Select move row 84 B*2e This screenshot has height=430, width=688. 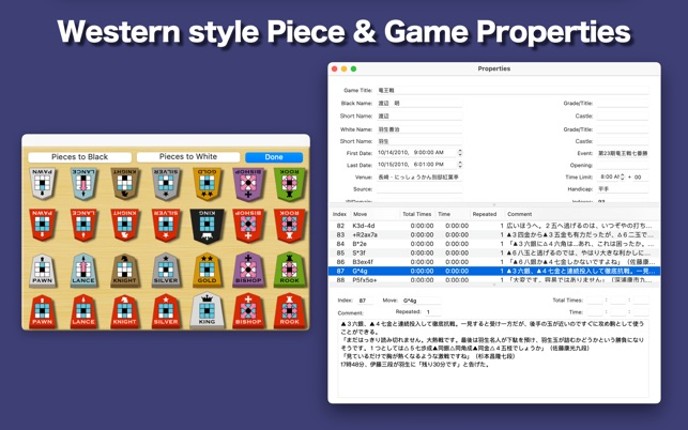pos(494,244)
